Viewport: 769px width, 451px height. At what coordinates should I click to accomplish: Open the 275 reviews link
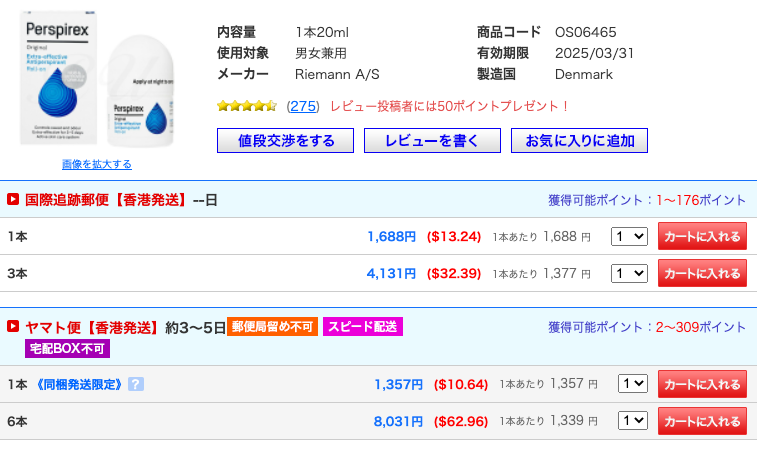pos(303,106)
